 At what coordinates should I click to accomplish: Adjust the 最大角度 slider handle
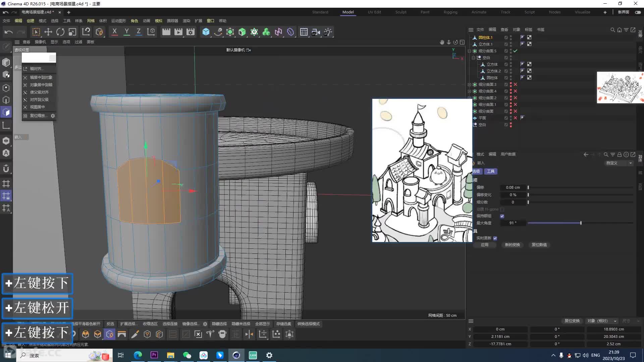pyautogui.click(x=581, y=223)
